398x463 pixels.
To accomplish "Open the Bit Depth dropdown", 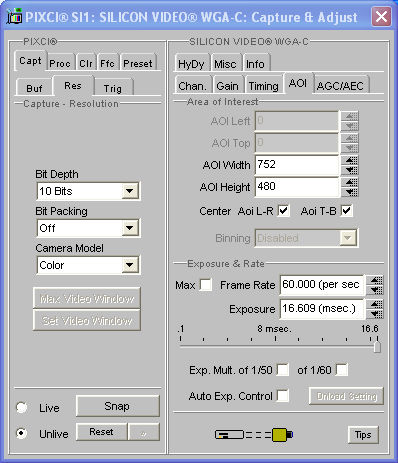I will [130, 191].
